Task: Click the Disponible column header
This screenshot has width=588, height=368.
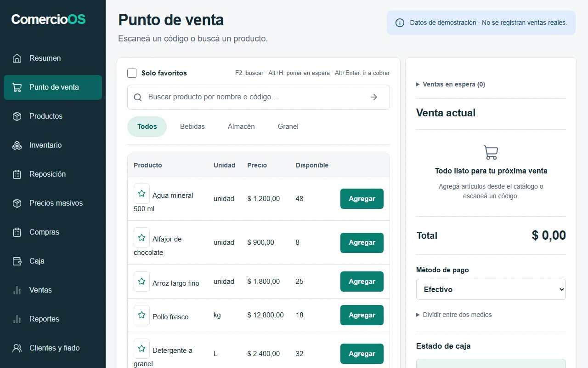Action: 312,165
